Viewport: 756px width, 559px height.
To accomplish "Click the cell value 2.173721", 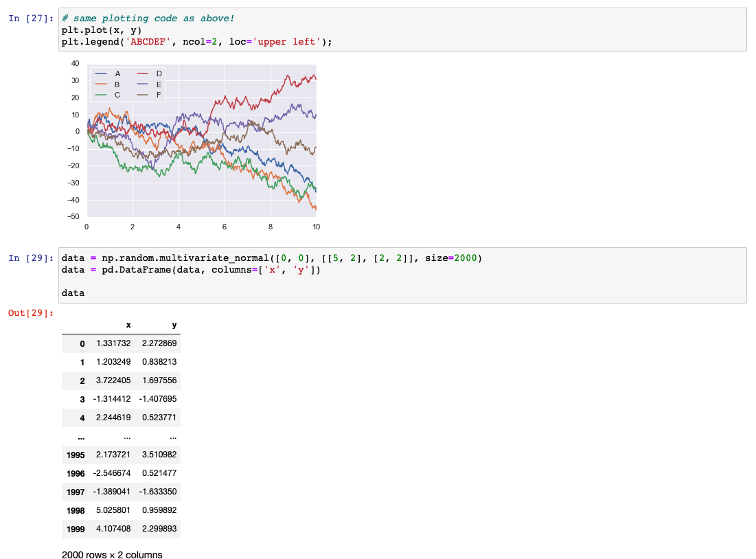I will [x=113, y=455].
